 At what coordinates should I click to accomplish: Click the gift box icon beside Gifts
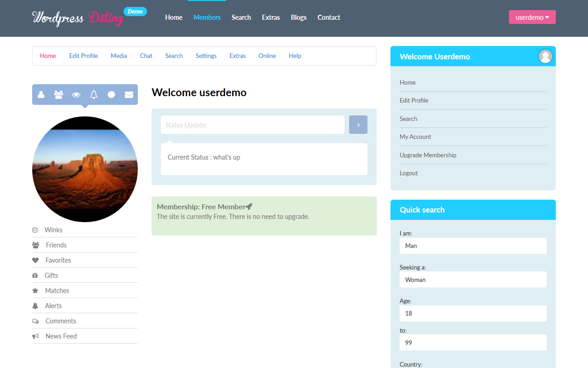point(35,276)
